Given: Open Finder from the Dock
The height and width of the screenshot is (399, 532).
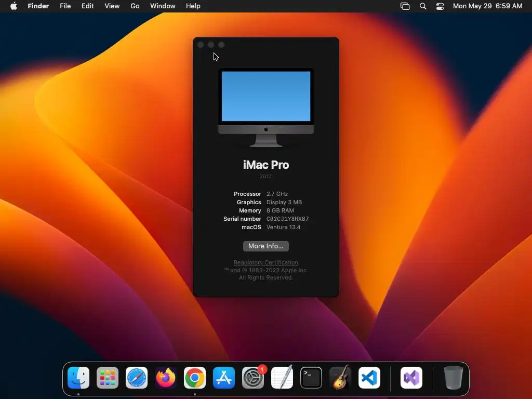Looking at the screenshot, I should tap(78, 378).
